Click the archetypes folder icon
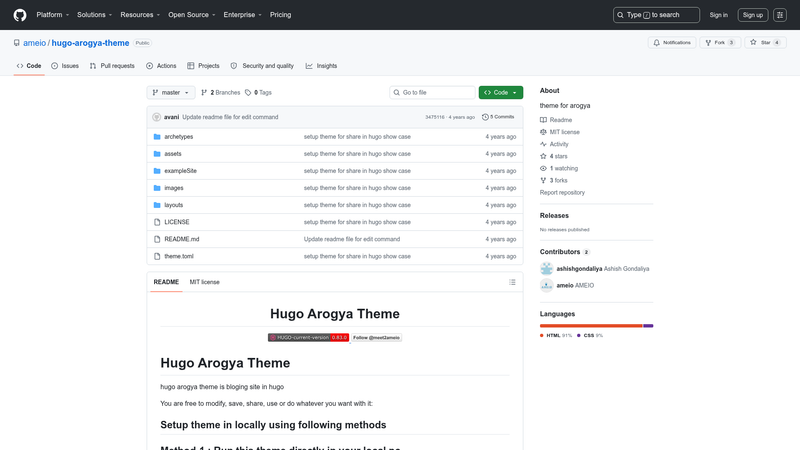 (x=157, y=137)
